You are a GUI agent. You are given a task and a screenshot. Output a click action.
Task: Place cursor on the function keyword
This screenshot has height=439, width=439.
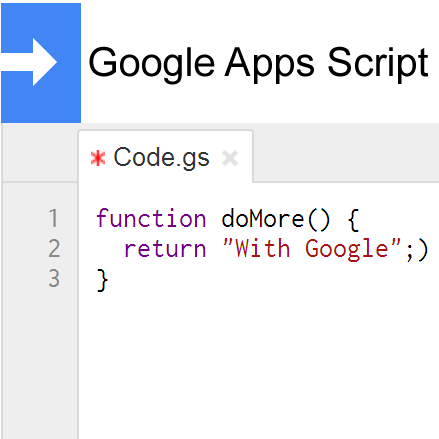151,219
